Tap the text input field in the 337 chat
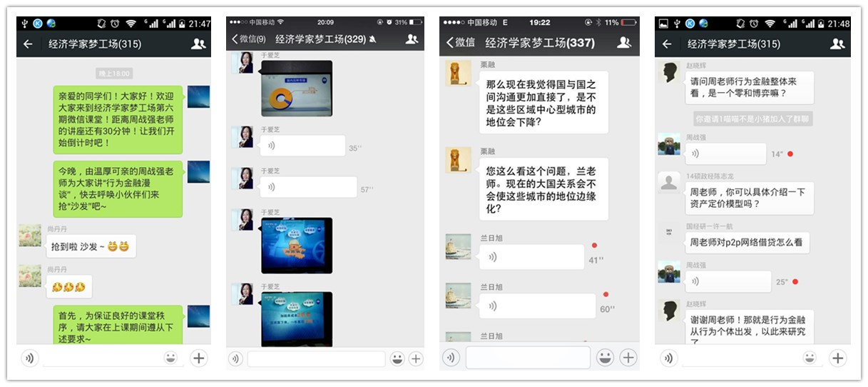868x387 pixels. 528,358
